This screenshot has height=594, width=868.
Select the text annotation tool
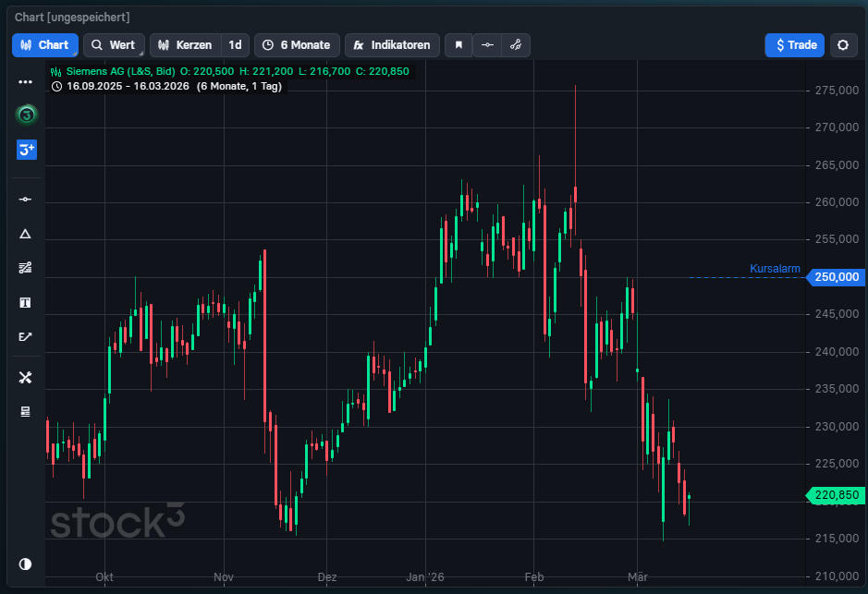click(x=26, y=302)
